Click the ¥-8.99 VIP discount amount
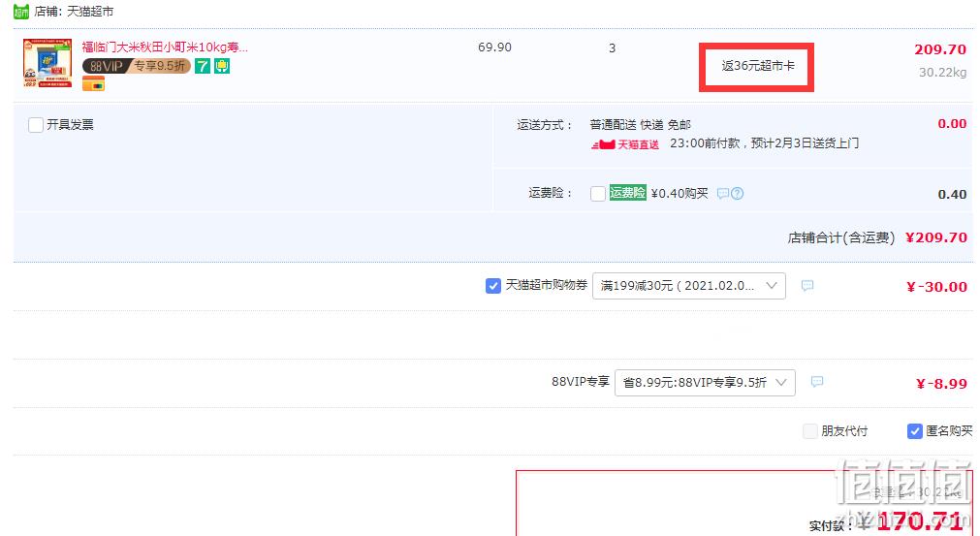Image resolution: width=980 pixels, height=536 pixels. point(941,384)
